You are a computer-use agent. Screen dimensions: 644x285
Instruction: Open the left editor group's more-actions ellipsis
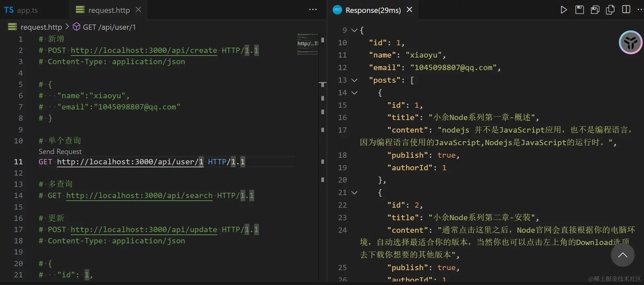pos(313,10)
